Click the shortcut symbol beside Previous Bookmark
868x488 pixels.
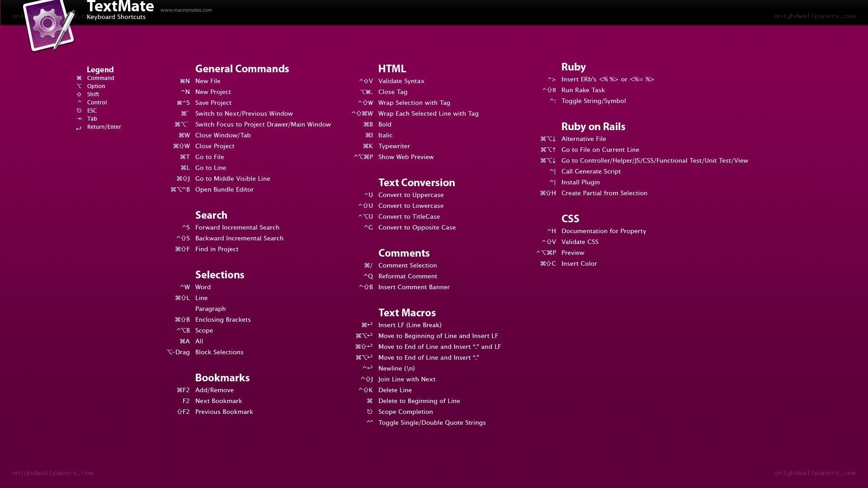(x=183, y=412)
